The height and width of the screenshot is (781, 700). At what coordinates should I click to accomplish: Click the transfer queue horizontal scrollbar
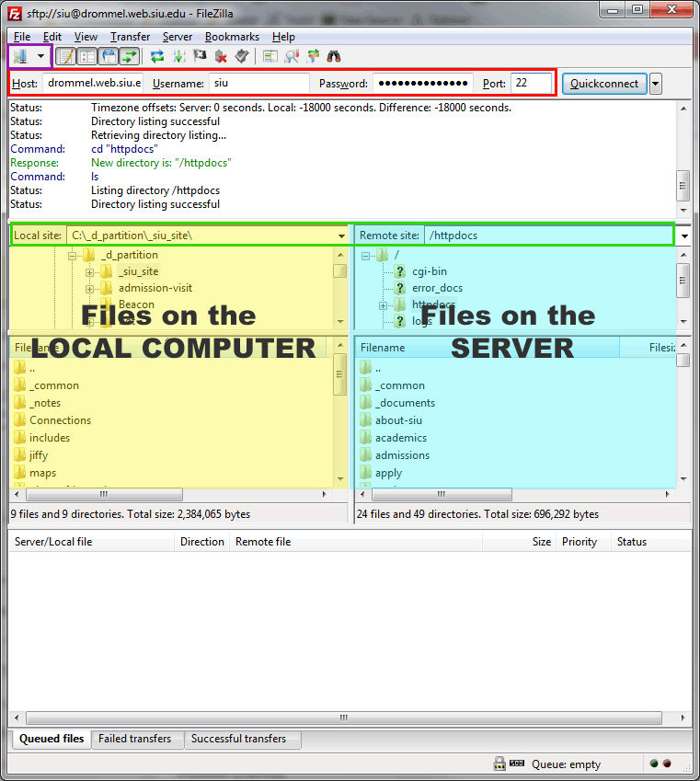click(x=344, y=718)
